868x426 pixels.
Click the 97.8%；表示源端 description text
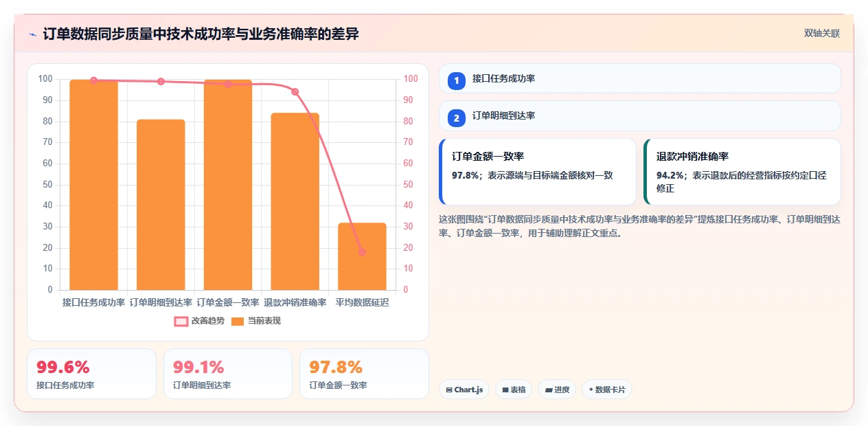532,175
